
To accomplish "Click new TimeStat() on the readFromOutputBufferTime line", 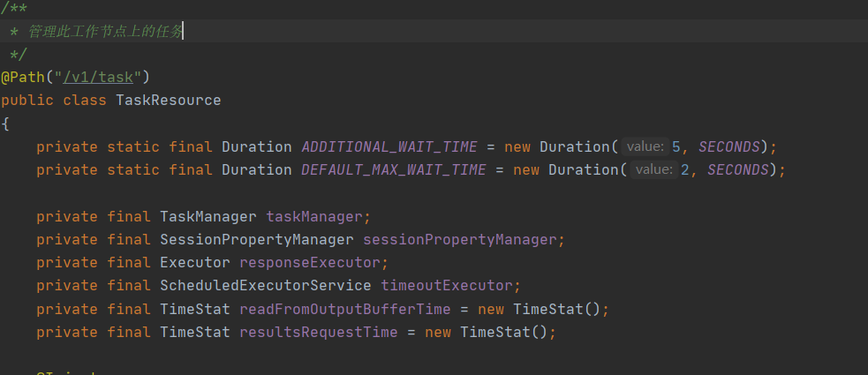I will [x=540, y=309].
